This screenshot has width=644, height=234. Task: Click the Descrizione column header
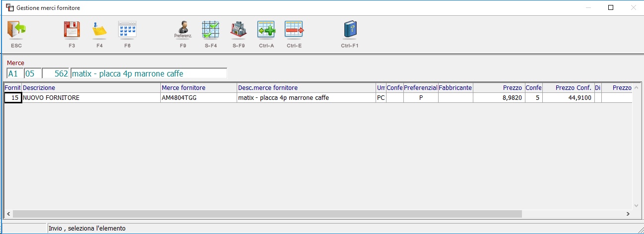[91, 88]
